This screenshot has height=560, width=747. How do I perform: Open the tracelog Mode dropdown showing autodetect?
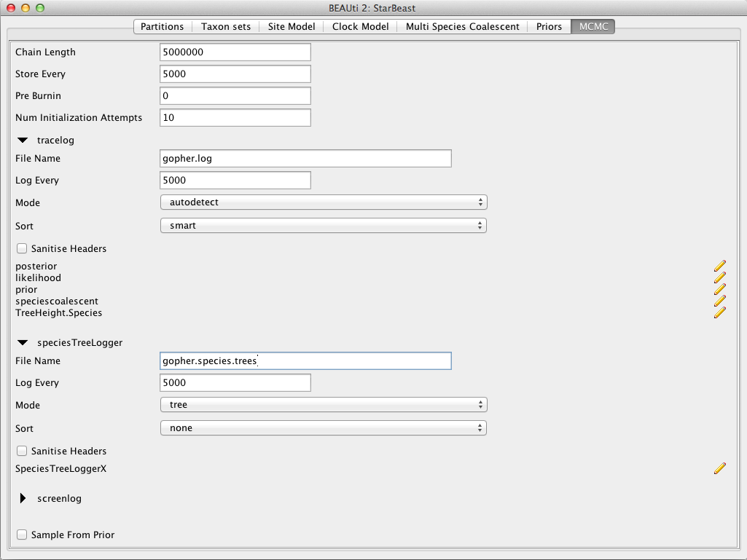point(323,202)
